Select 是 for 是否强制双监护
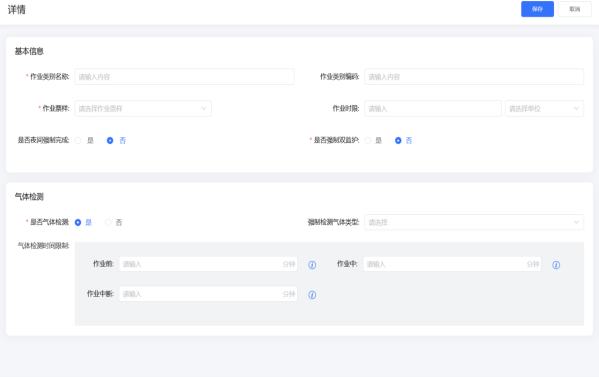This screenshot has width=599, height=378. [367, 141]
